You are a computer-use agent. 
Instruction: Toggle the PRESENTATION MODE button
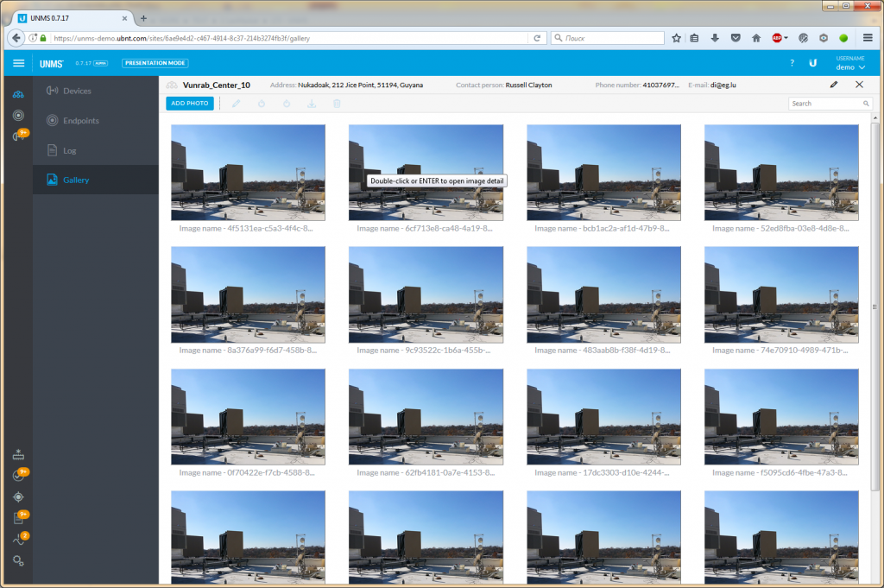pyautogui.click(x=155, y=63)
